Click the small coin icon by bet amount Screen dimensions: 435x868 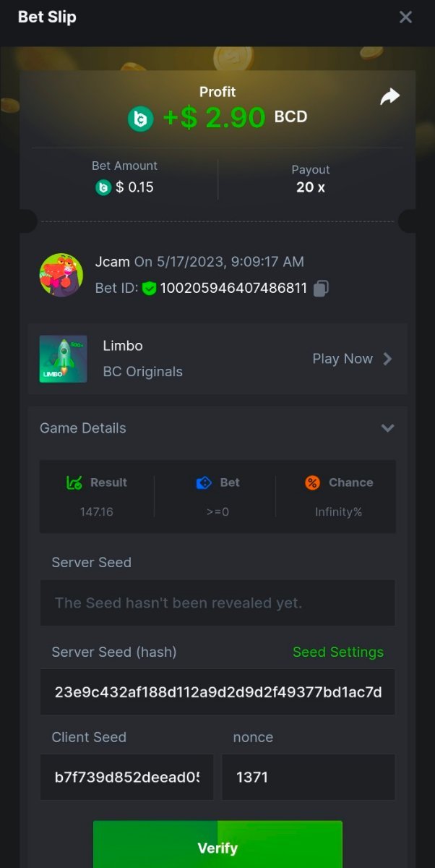[103, 187]
